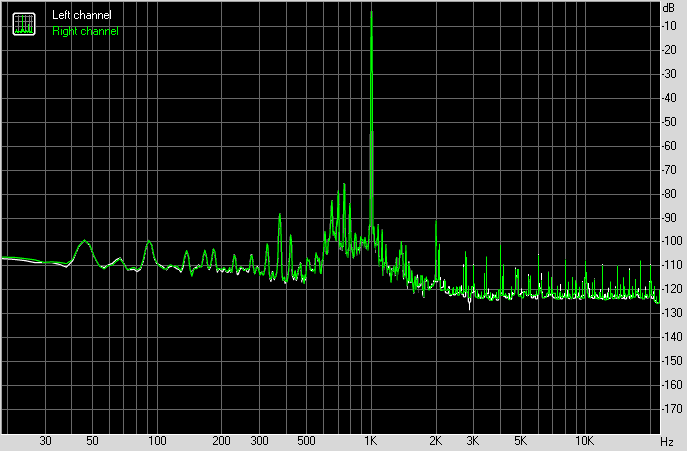Image resolution: width=687 pixels, height=451 pixels.
Task: Select the Left channel legend label
Action: tap(81, 15)
